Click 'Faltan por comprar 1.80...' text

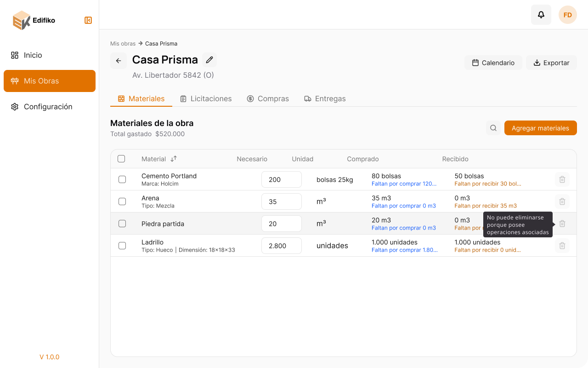pyautogui.click(x=405, y=250)
